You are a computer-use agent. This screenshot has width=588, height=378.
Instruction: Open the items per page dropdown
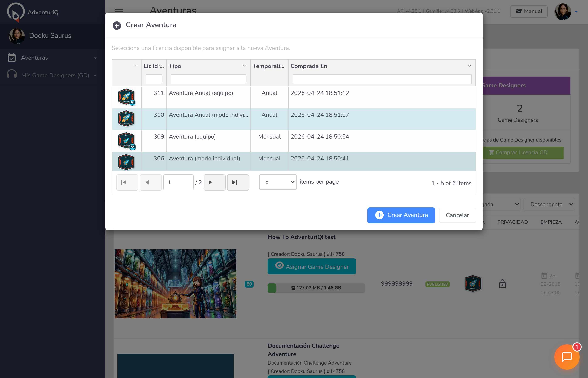tap(278, 182)
